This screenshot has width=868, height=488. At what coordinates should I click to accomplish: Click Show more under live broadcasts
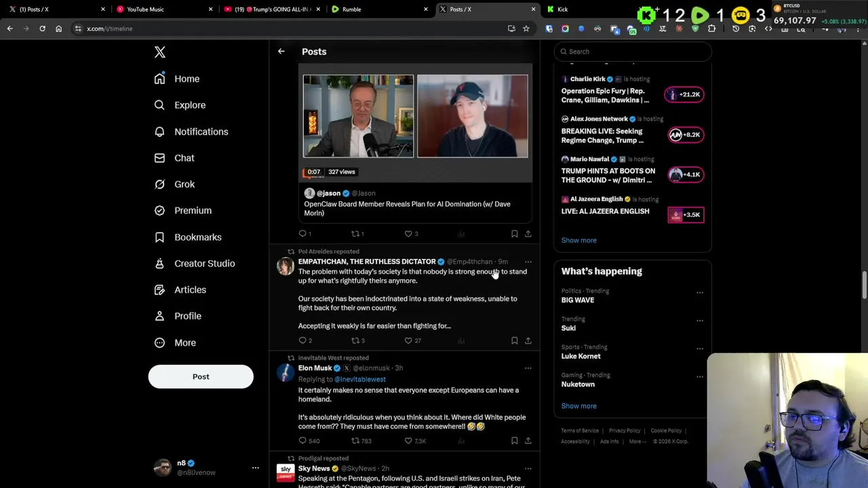coord(579,240)
